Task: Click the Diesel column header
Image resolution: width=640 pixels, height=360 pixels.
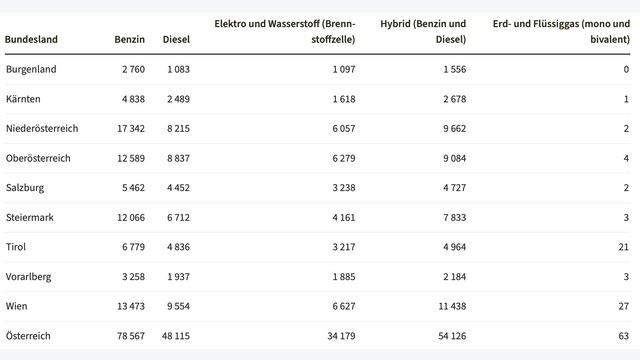Action: [176, 40]
